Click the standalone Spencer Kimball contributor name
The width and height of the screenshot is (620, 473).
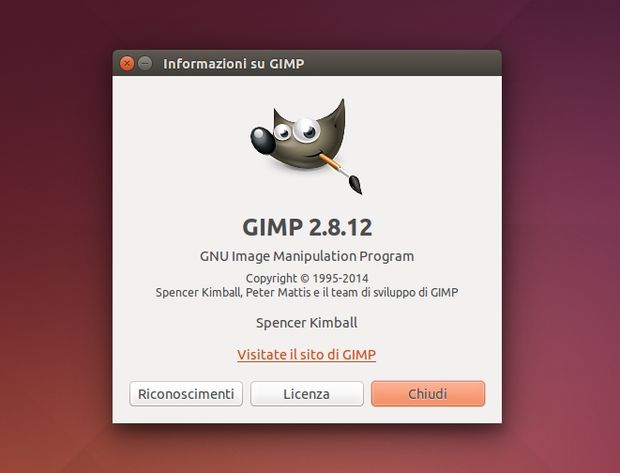307,323
